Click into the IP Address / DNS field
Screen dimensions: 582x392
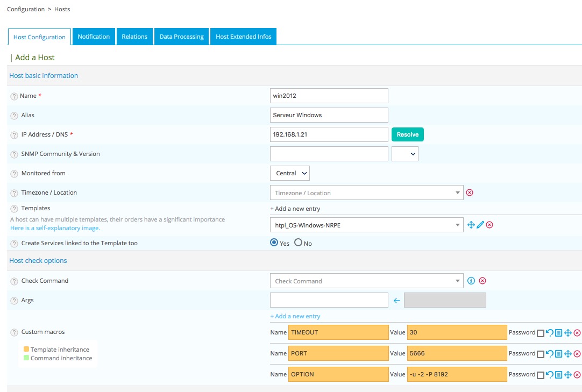329,134
